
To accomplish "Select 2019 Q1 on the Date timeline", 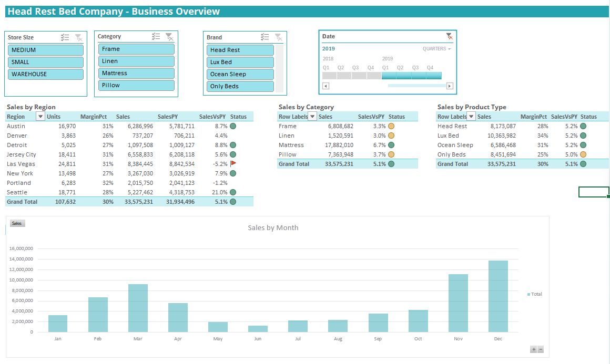I will click(x=389, y=76).
